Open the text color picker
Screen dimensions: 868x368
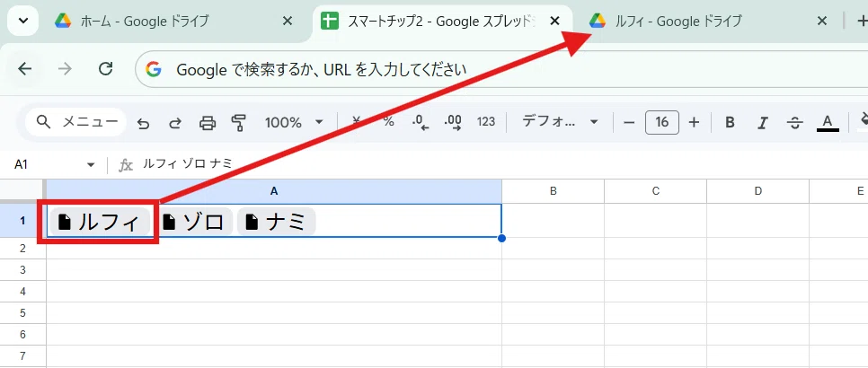pos(828,123)
